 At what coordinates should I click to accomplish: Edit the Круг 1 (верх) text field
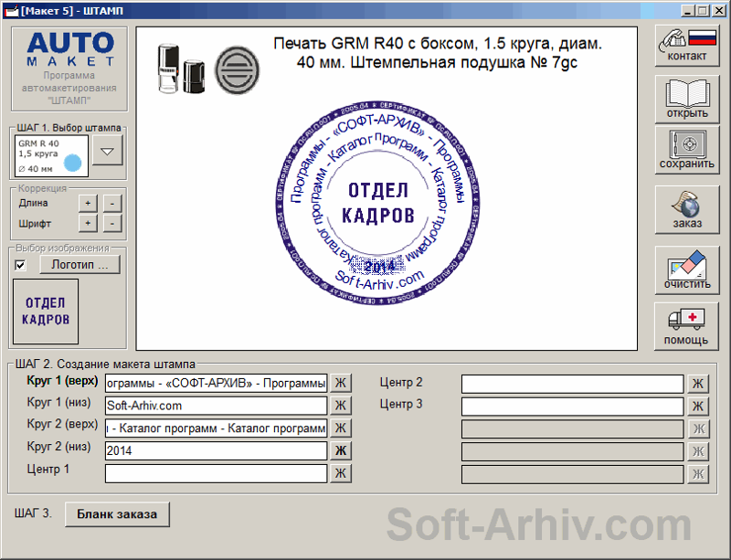[x=217, y=383]
